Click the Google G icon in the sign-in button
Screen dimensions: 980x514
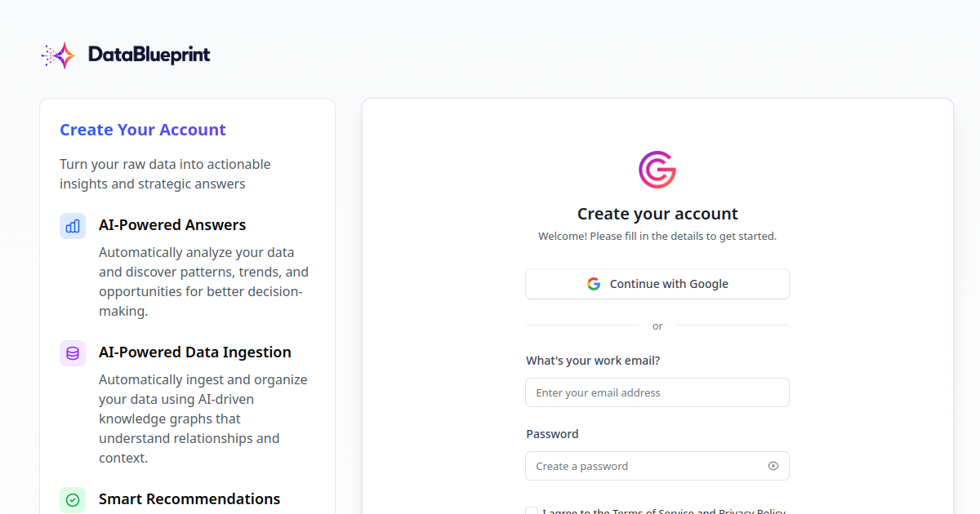pyautogui.click(x=594, y=284)
